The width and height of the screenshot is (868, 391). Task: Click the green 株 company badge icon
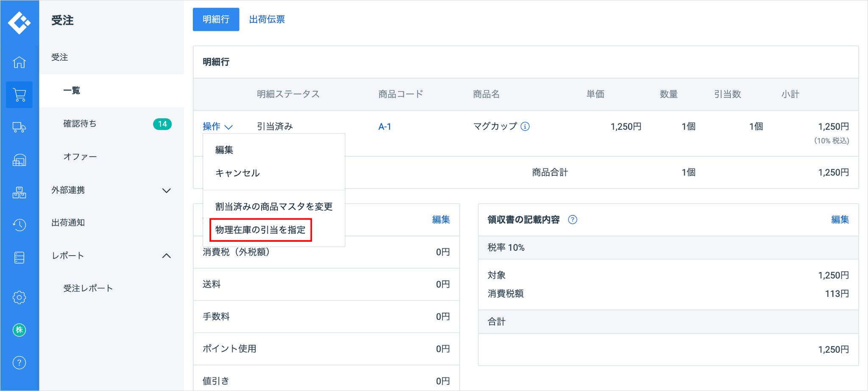point(19,330)
